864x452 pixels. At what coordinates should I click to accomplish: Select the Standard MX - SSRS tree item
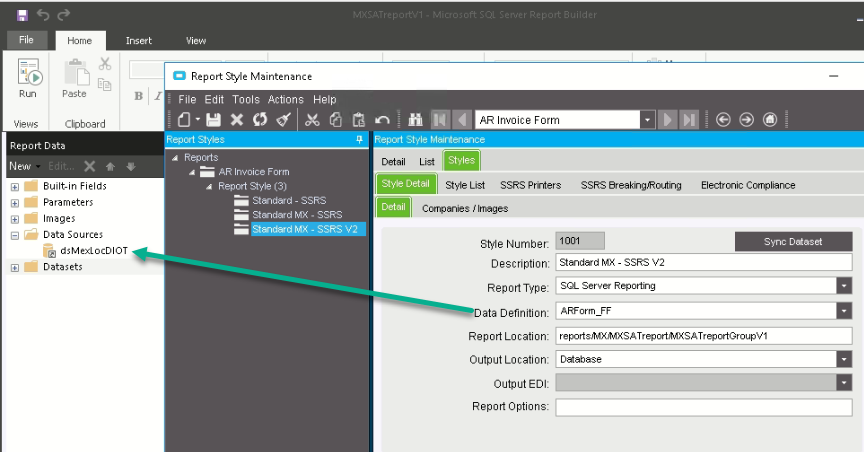(297, 215)
